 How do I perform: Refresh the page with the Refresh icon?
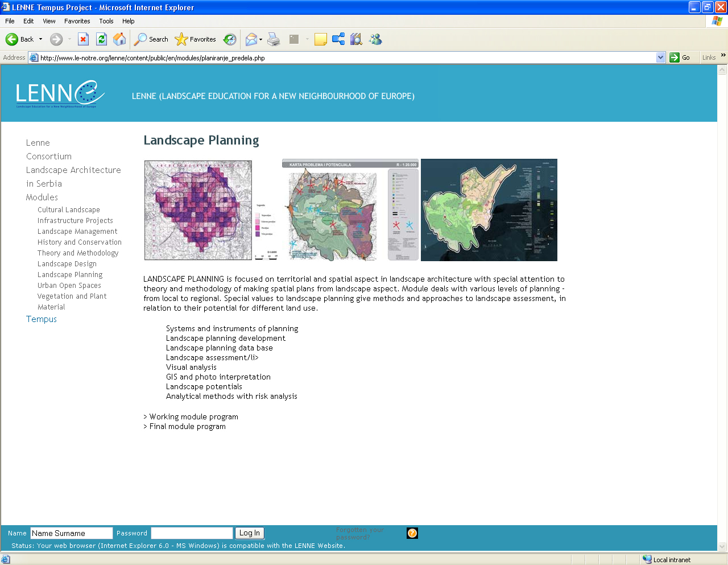click(101, 39)
